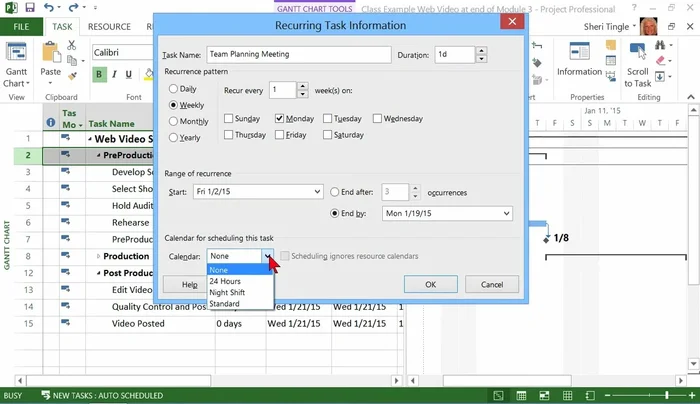Open the Start date dropdown
Image resolution: width=700 pixels, height=404 pixels.
point(317,192)
